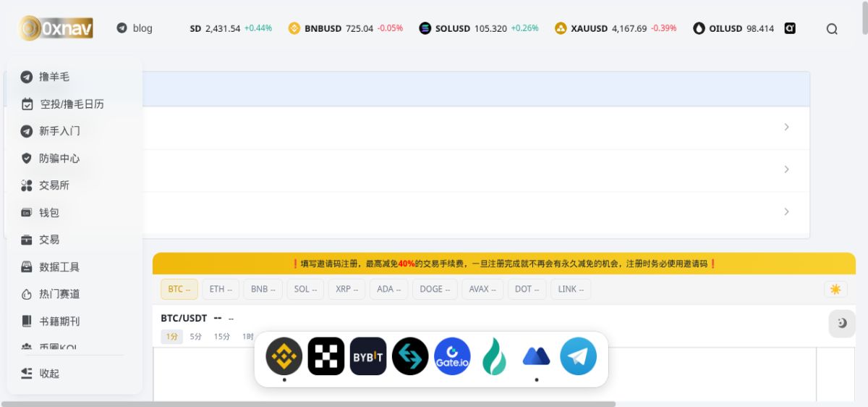Open the search magnifier icon
Viewport: 868px width, 407px height.
pyautogui.click(x=832, y=29)
